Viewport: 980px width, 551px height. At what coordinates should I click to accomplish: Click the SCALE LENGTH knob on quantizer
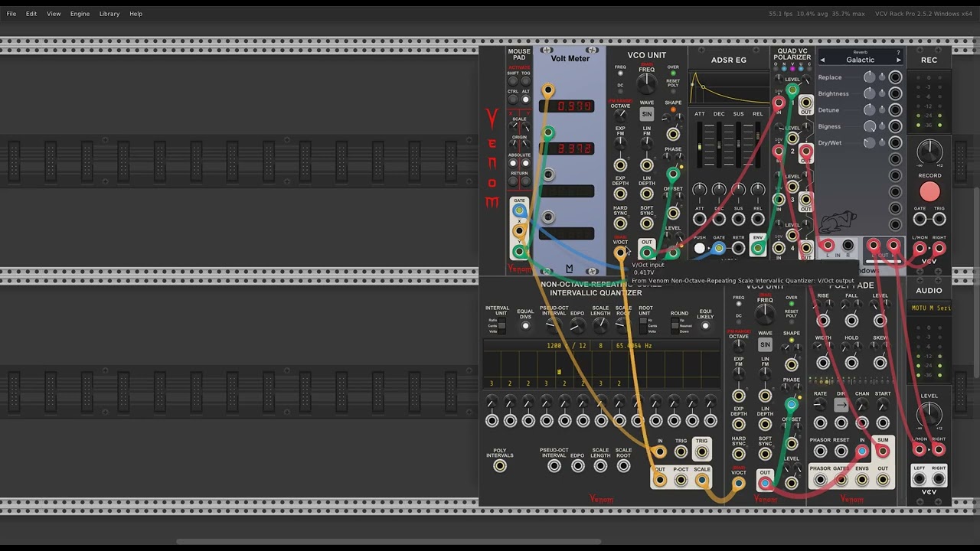(600, 327)
